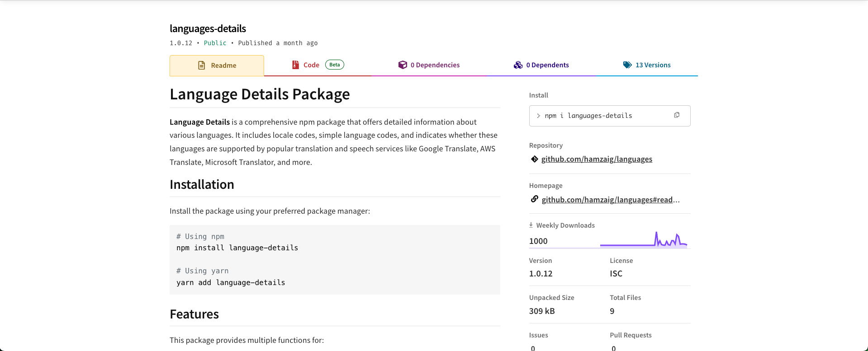Switch to the Code tab
The image size is (868, 351).
311,65
